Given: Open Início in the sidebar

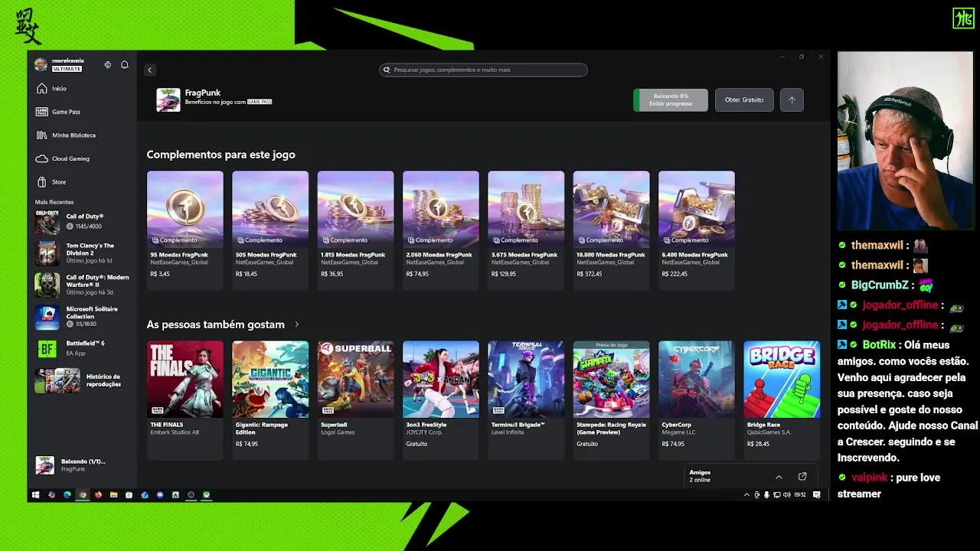Looking at the screenshot, I should (x=83, y=89).
